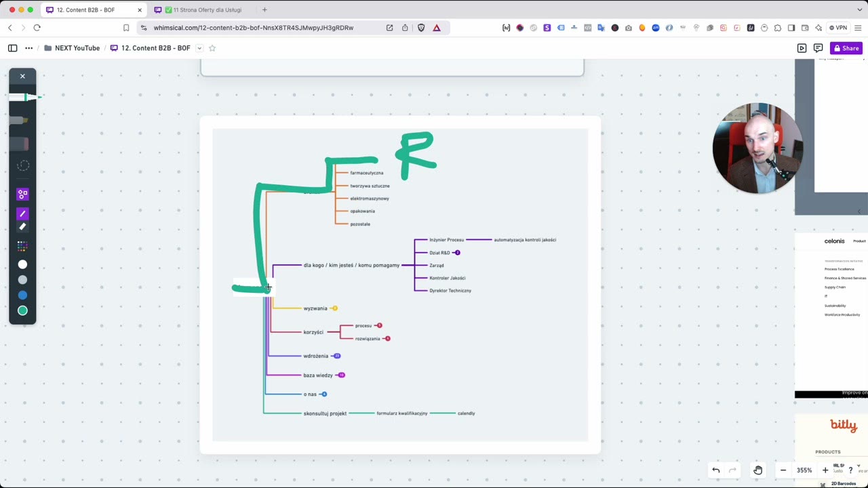Open the three-dot more options menu
The width and height of the screenshot is (868, 488).
click(x=28, y=48)
